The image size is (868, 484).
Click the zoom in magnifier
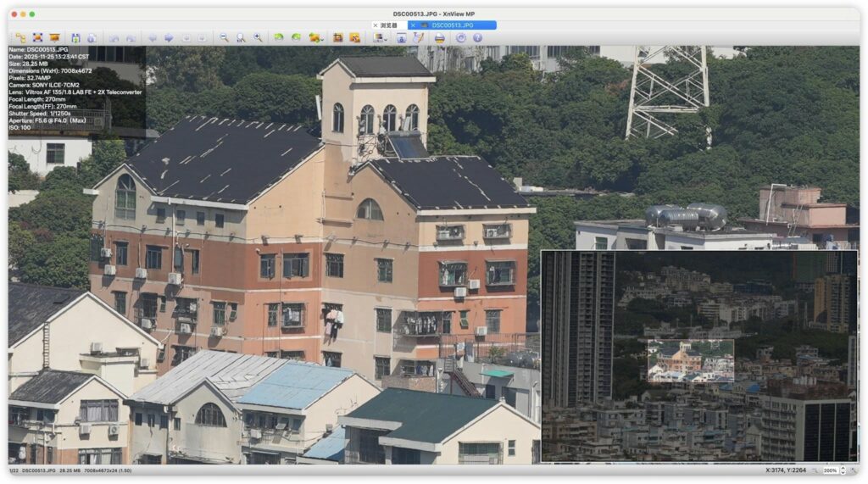258,38
